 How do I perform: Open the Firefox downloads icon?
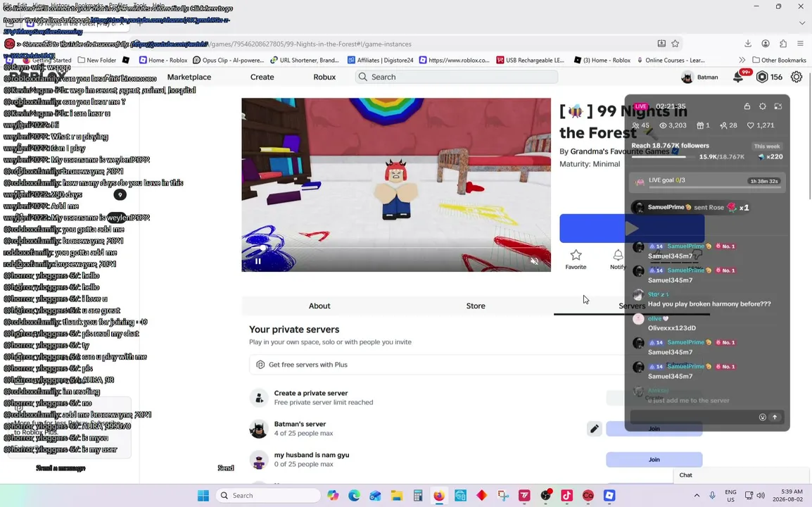point(748,44)
